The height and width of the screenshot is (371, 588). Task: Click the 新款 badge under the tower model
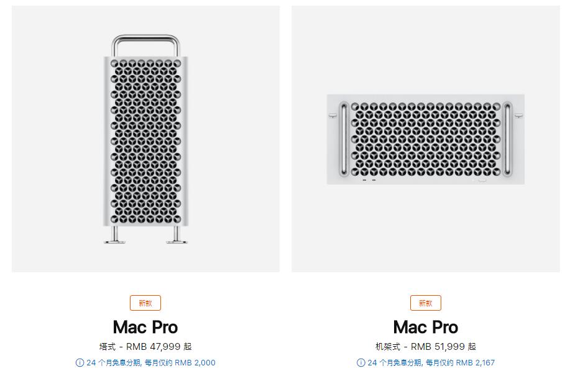[x=145, y=303]
